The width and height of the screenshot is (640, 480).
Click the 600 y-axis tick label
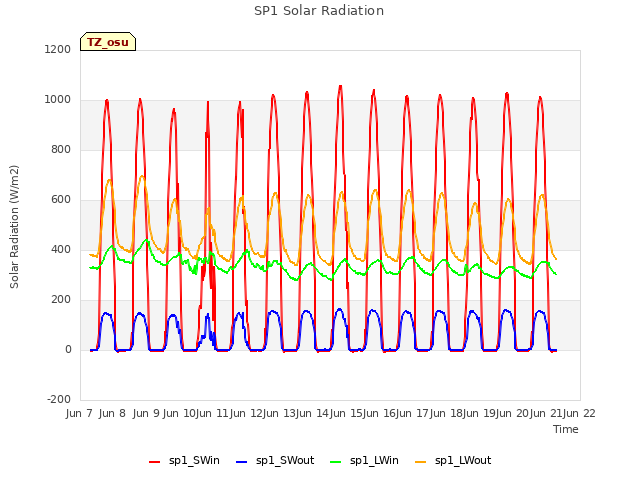[61, 200]
